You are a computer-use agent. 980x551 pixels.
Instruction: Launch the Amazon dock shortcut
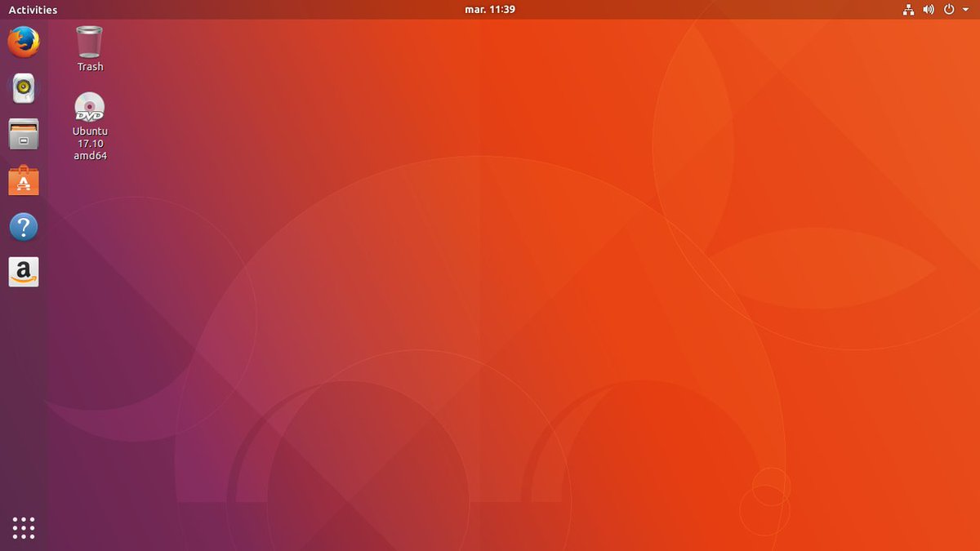[x=24, y=273]
